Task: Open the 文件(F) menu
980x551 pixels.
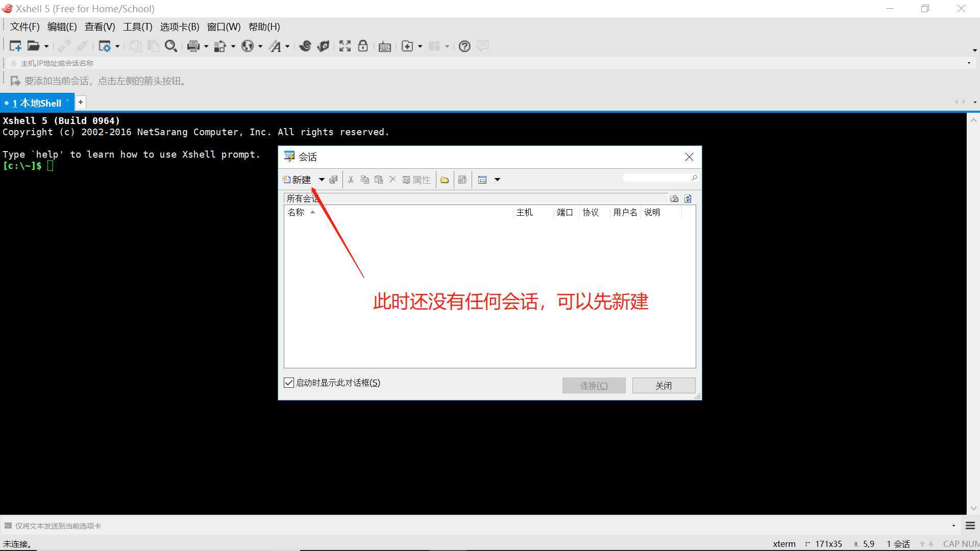Action: (24, 27)
